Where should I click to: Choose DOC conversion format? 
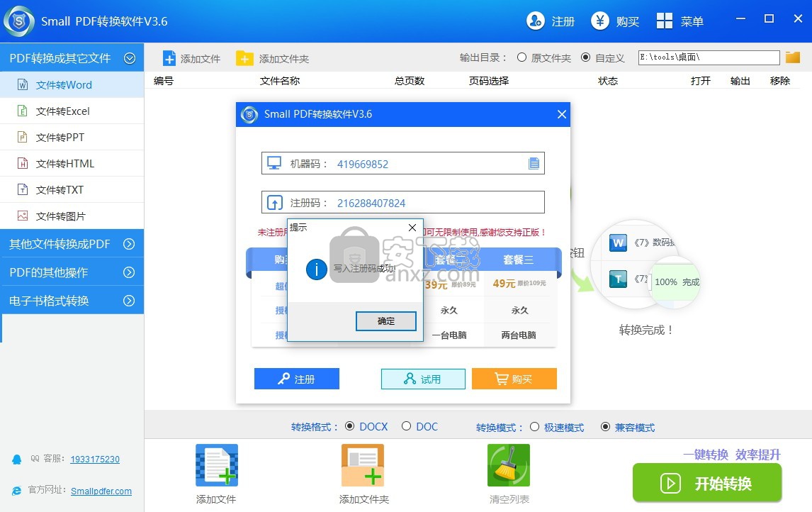[x=407, y=426]
